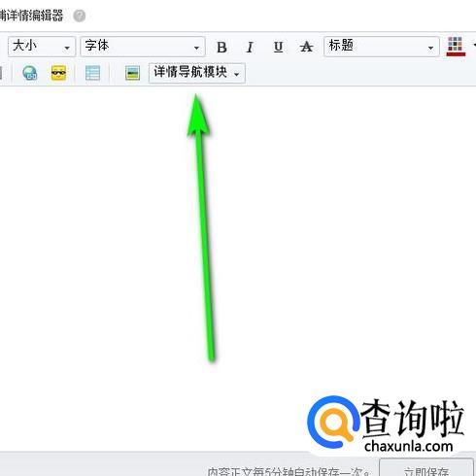Insert a picture using the landscape image icon

click(132, 73)
